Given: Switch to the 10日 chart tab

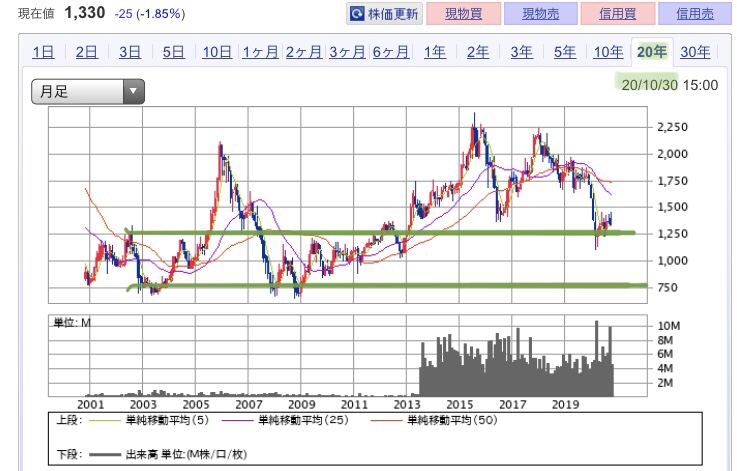Looking at the screenshot, I should [x=217, y=52].
